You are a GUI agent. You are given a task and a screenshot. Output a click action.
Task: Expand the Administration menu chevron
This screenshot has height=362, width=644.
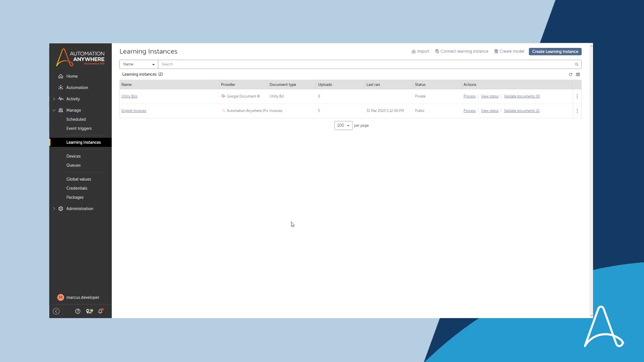54,208
